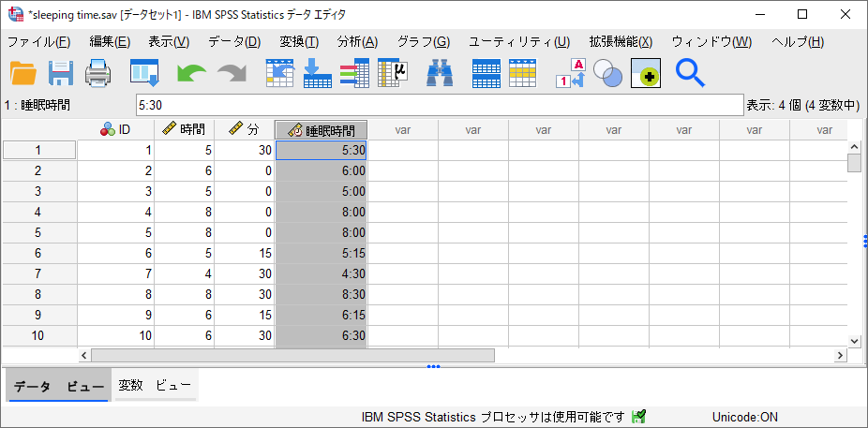Toggle value labels icon

pos(570,73)
